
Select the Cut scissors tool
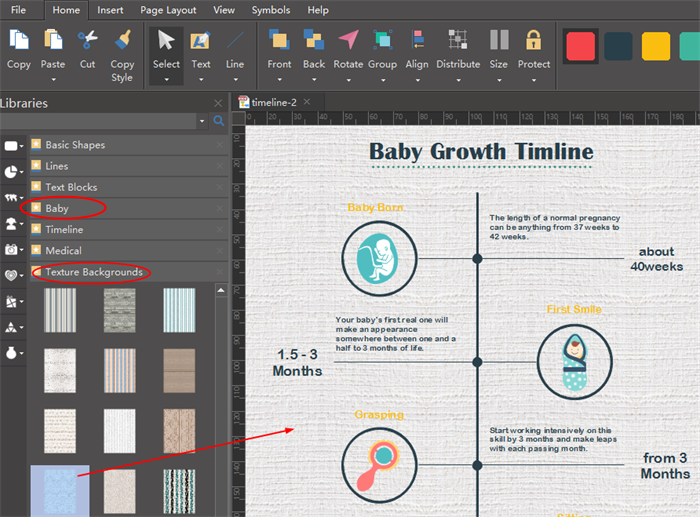pyautogui.click(x=87, y=41)
